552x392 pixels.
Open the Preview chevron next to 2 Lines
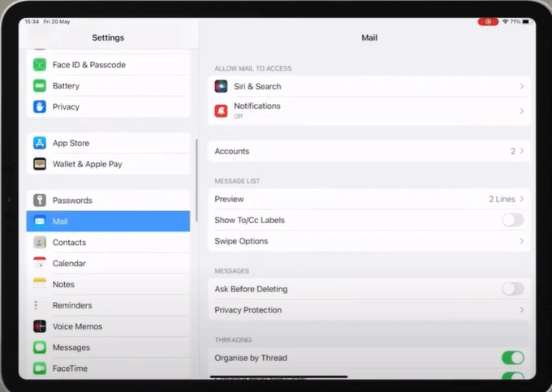tap(522, 199)
